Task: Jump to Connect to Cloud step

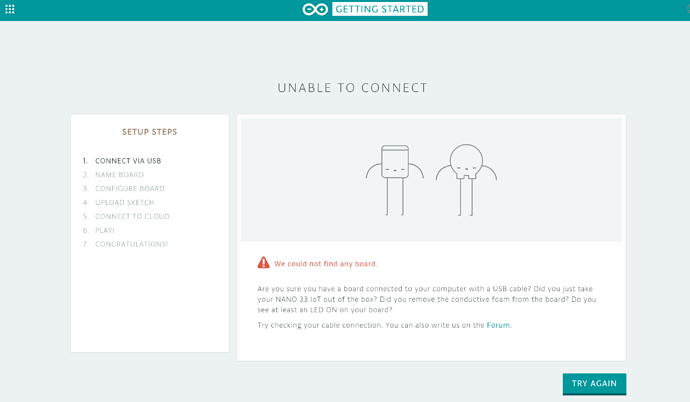Action: coord(132,216)
